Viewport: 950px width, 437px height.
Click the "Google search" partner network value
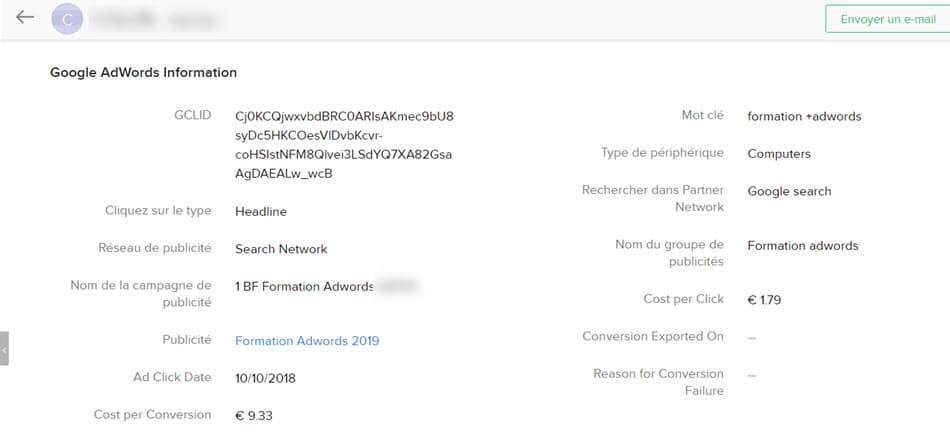[789, 191]
